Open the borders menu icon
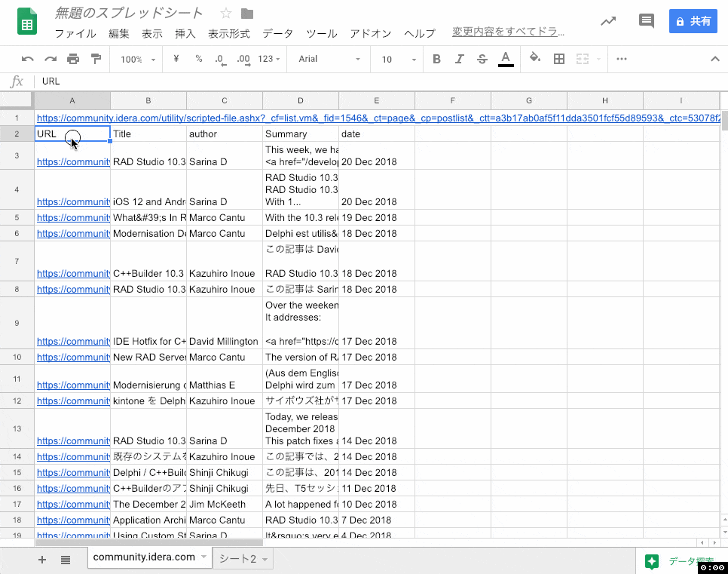The width and height of the screenshot is (728, 574). (559, 59)
